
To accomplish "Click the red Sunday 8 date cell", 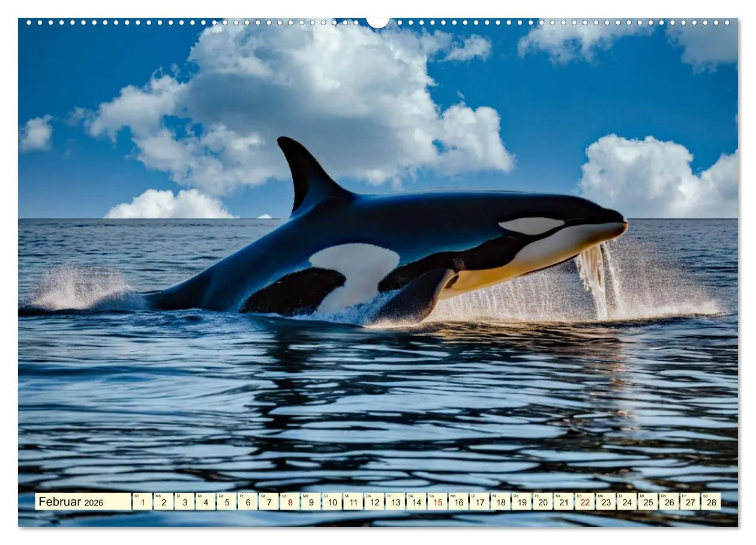I will [x=289, y=504].
